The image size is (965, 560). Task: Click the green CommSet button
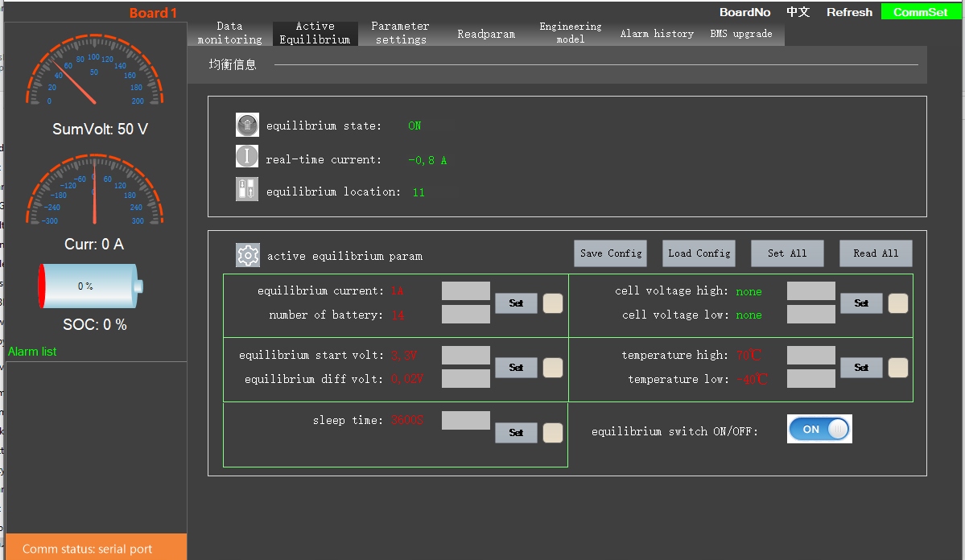(x=921, y=12)
